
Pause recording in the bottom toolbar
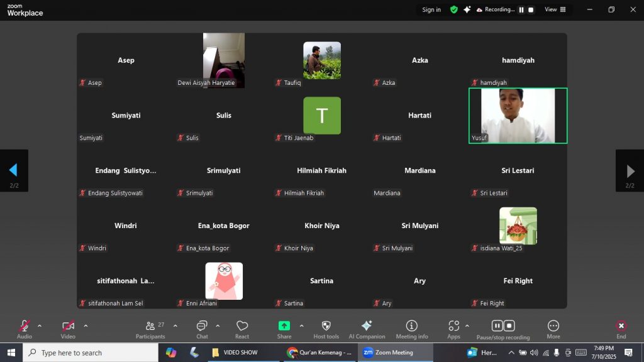(497, 326)
